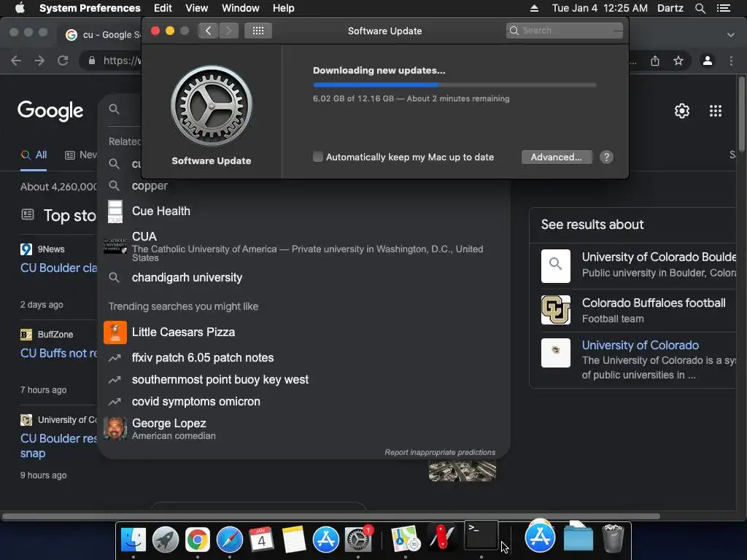Image resolution: width=747 pixels, height=560 pixels.
Task: Open the Edit menu
Action: click(x=163, y=8)
